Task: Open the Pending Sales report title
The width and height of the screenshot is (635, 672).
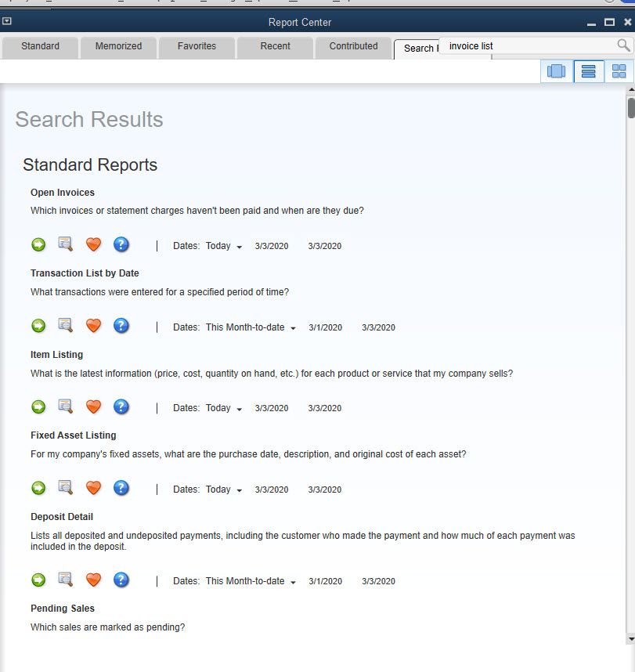Action: point(63,608)
